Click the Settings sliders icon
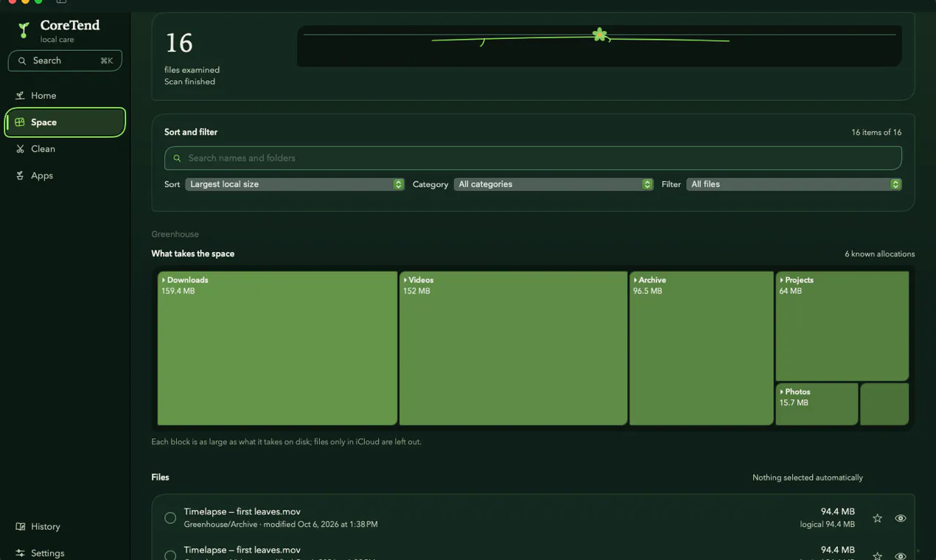936x560 pixels. point(20,553)
